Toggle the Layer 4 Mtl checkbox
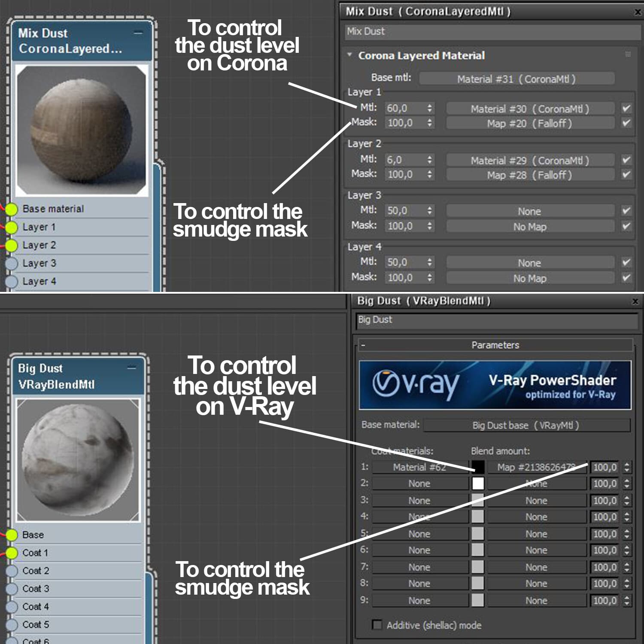Screen dimensions: 644x644 pyautogui.click(x=626, y=262)
